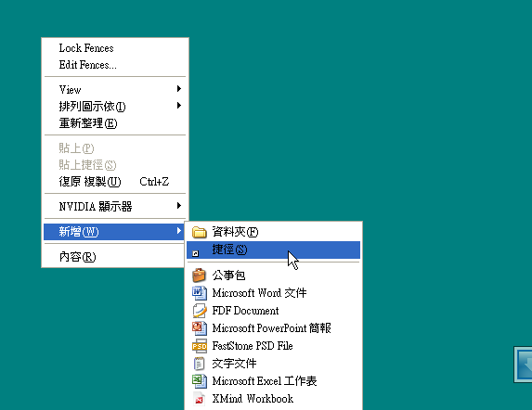Viewport: 532px width, 410px height.
Task: Create new Microsoft PowerPoint 簡報
Action: 273,328
